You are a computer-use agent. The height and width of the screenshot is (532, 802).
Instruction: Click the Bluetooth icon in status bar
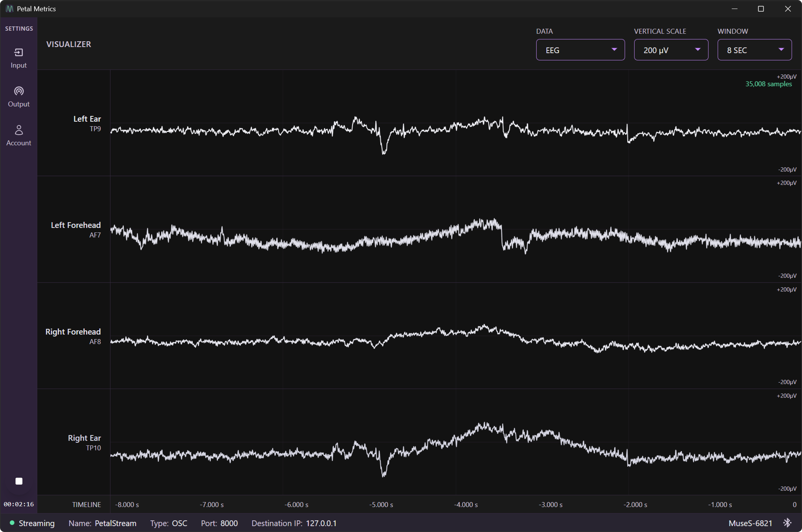[787, 523]
